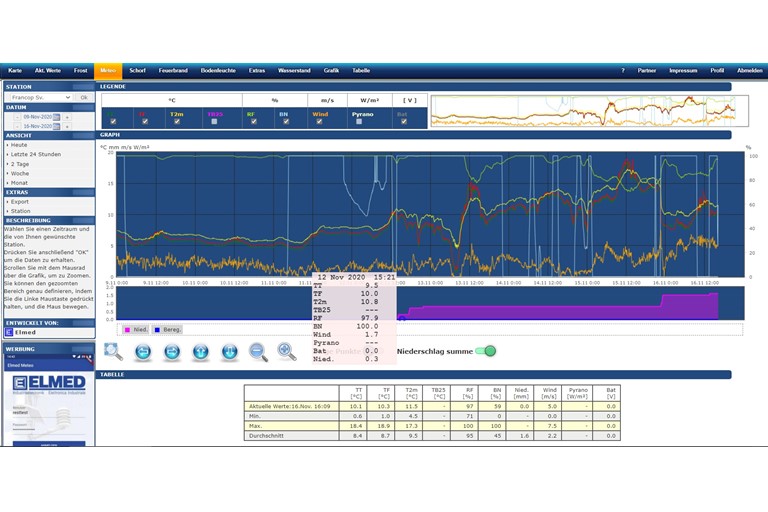The width and height of the screenshot is (768, 512).
Task: Click the question mark help item
Action: (623, 71)
